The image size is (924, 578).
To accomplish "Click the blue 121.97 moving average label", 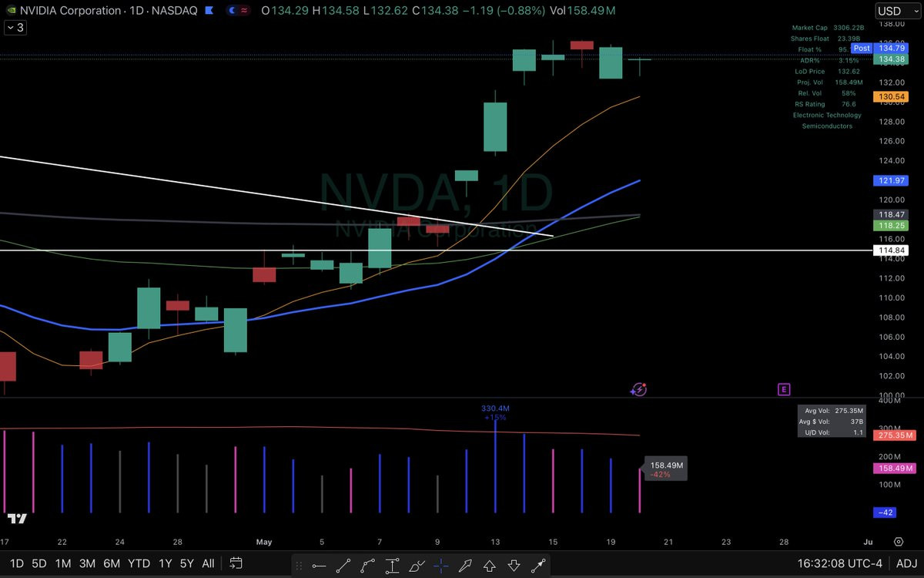I will (x=892, y=180).
